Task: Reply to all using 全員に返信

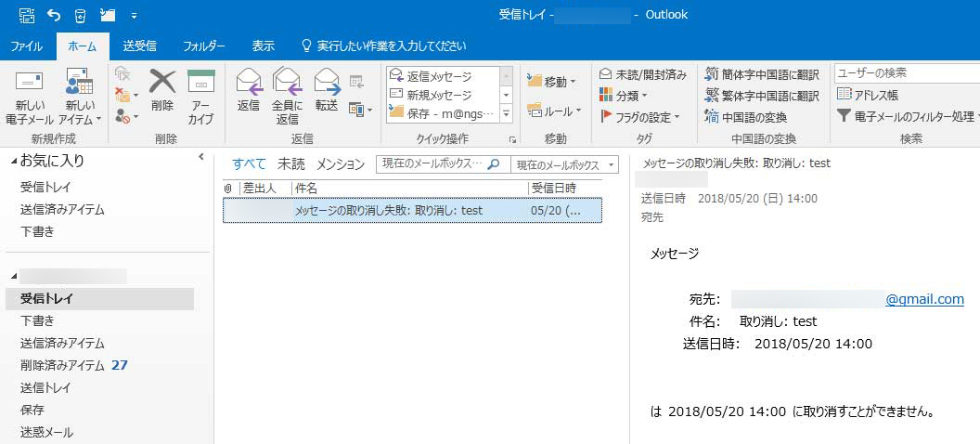Action: pyautogui.click(x=287, y=98)
